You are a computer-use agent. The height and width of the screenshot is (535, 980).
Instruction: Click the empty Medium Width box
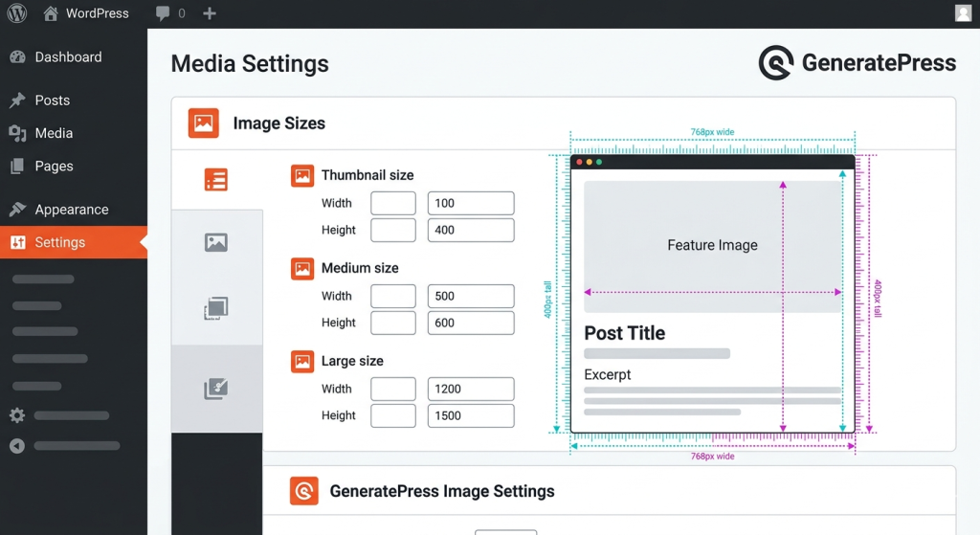pos(393,297)
